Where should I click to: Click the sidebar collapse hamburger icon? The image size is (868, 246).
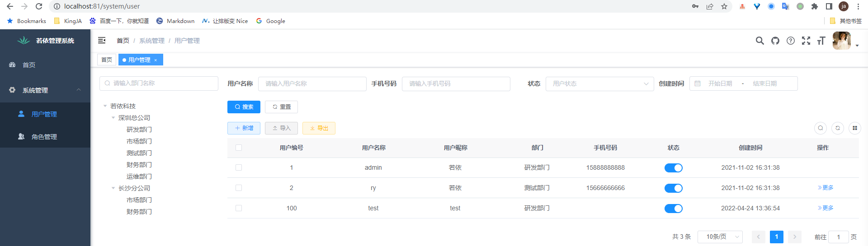[102, 41]
